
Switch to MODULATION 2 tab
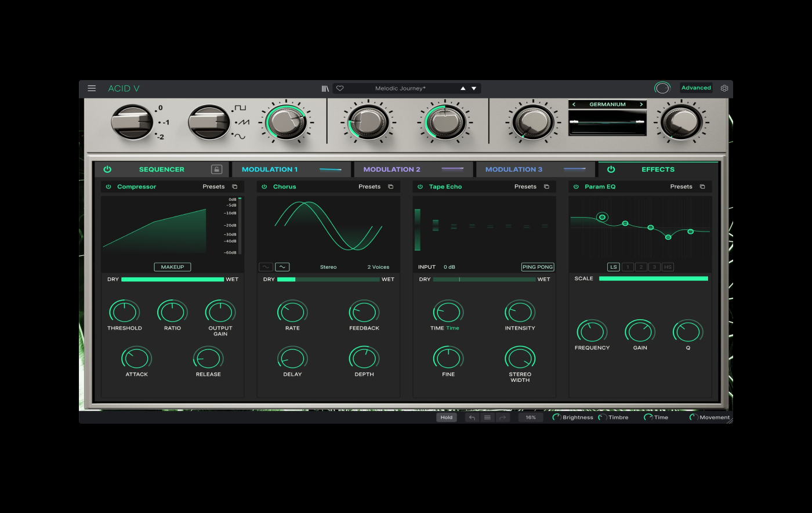[414, 169]
